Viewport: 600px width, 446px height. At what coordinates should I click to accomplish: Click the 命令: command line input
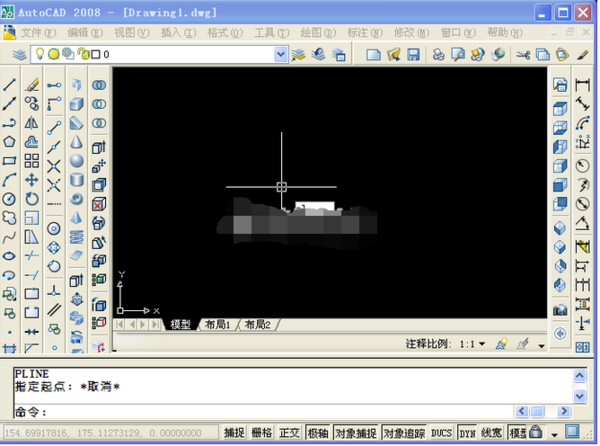[264, 412]
